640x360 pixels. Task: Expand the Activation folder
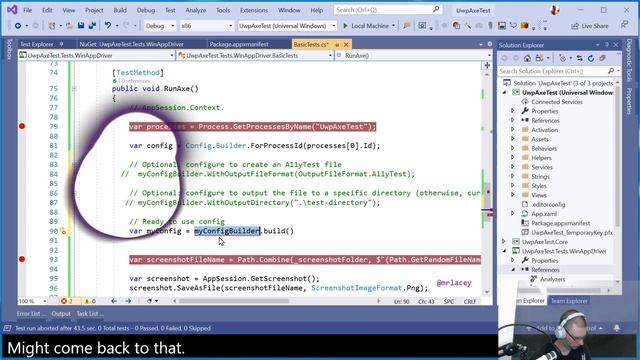click(513, 129)
